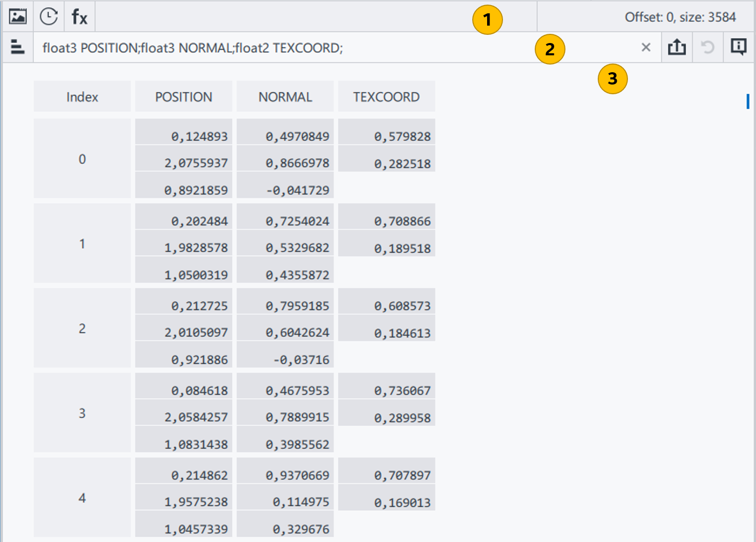756x542 pixels.
Task: Open the info icon at far right
Action: point(738,48)
